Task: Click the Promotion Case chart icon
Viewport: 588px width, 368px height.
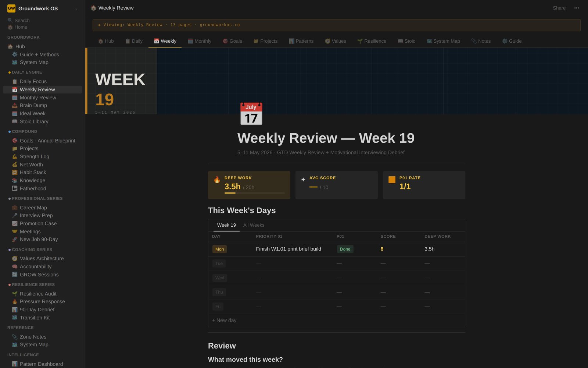Action: 15,223
